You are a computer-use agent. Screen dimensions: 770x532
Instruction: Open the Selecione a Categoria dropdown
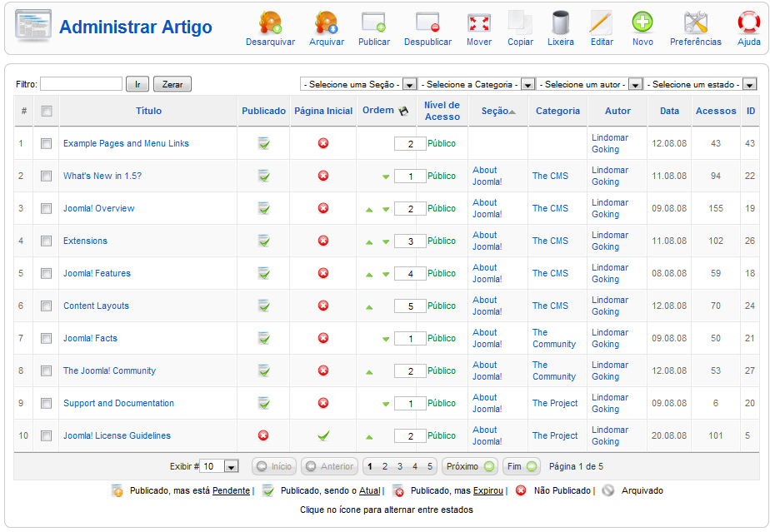[477, 84]
